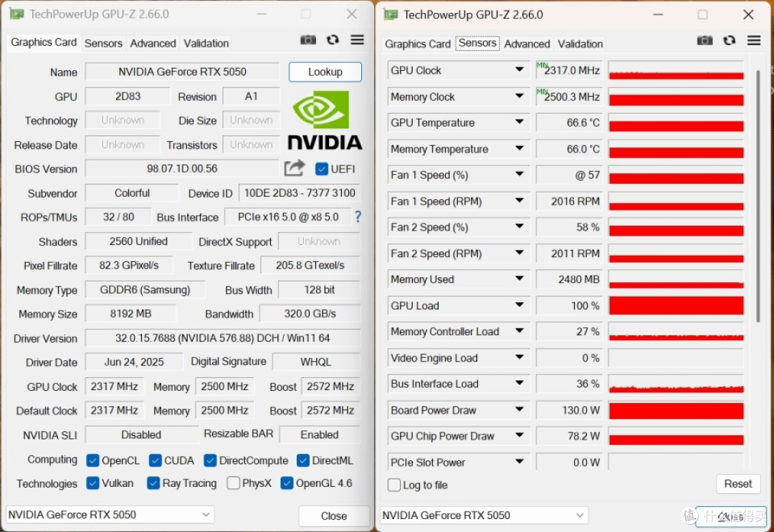Toggle the OpenGL 4.6 checkbox
This screenshot has height=532, width=774.
287,483
